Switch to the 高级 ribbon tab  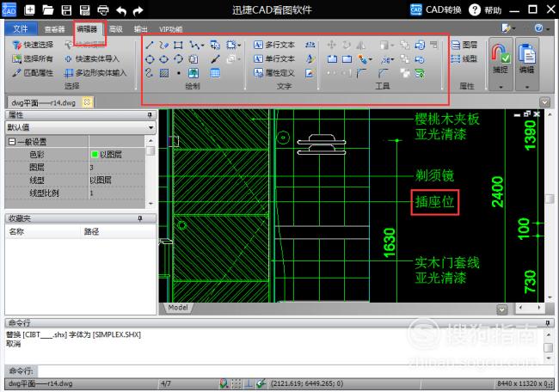coord(116,29)
